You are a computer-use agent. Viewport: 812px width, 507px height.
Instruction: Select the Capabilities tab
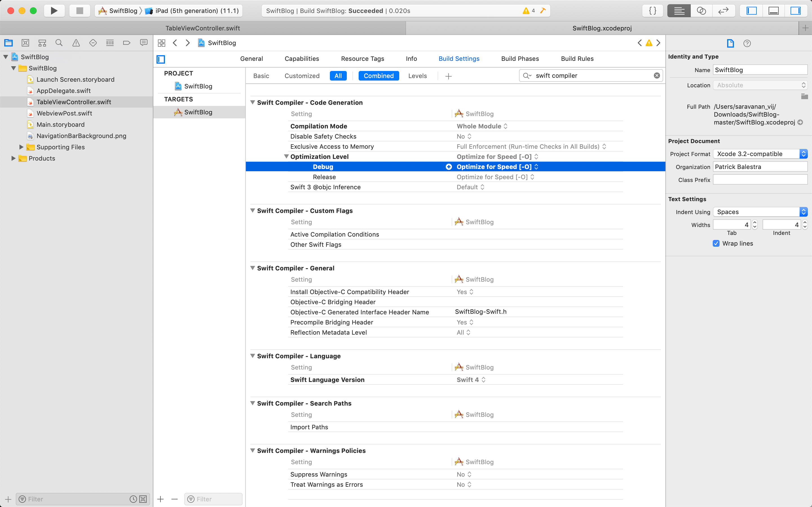pyautogui.click(x=302, y=59)
